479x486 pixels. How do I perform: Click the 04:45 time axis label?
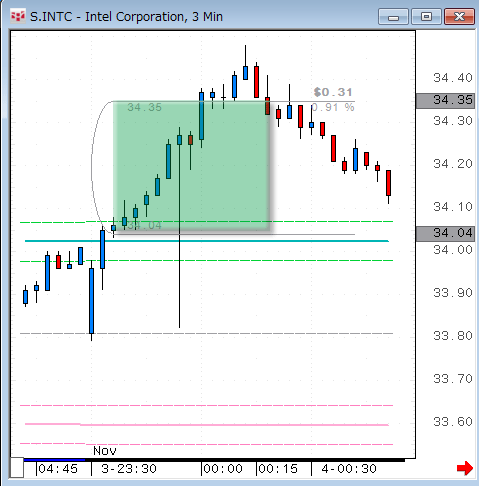(x=58, y=469)
